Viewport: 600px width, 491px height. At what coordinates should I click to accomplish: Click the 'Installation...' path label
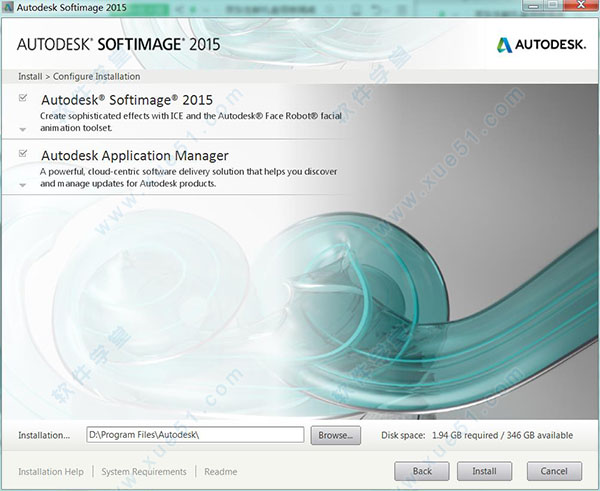point(44,436)
